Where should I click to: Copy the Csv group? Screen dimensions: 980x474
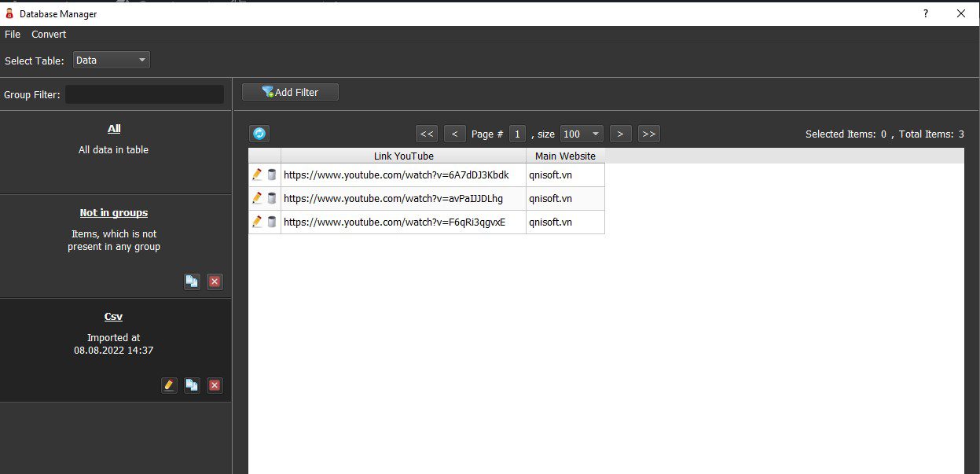pos(192,385)
